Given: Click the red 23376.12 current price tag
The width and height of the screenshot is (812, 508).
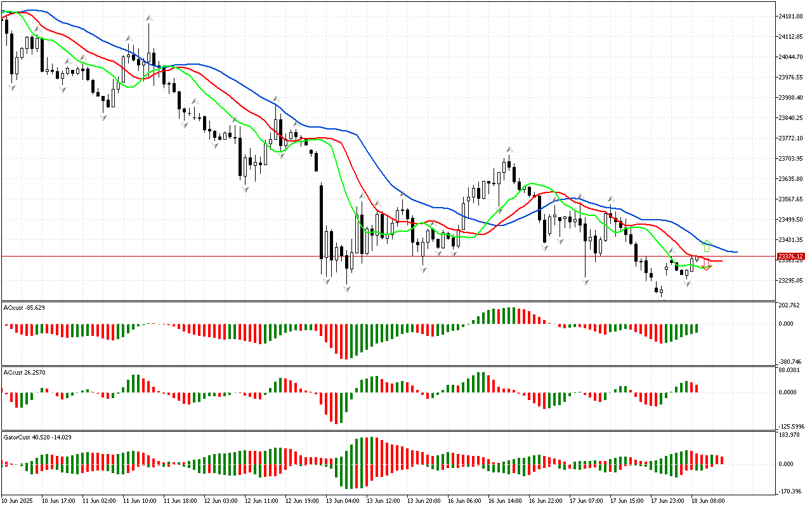Looking at the screenshot, I should tap(790, 257).
